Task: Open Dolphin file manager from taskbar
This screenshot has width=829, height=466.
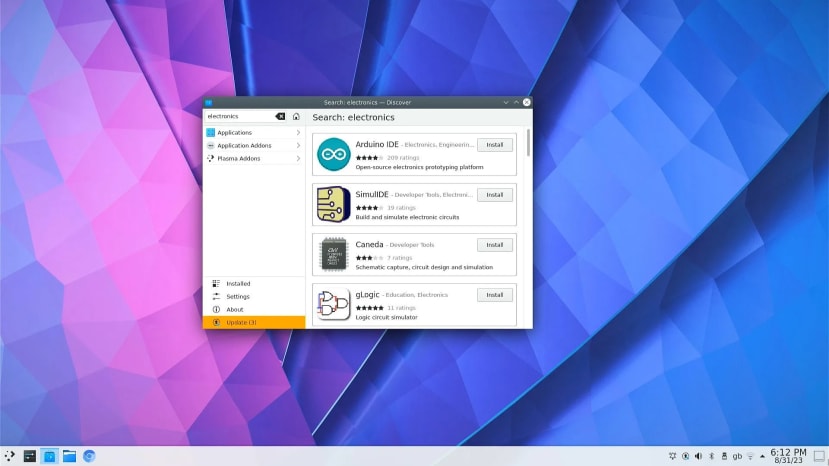Action: coord(69,455)
